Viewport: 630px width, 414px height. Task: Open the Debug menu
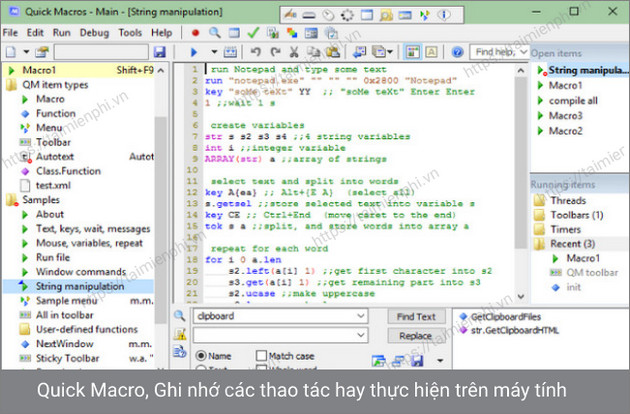click(x=95, y=33)
